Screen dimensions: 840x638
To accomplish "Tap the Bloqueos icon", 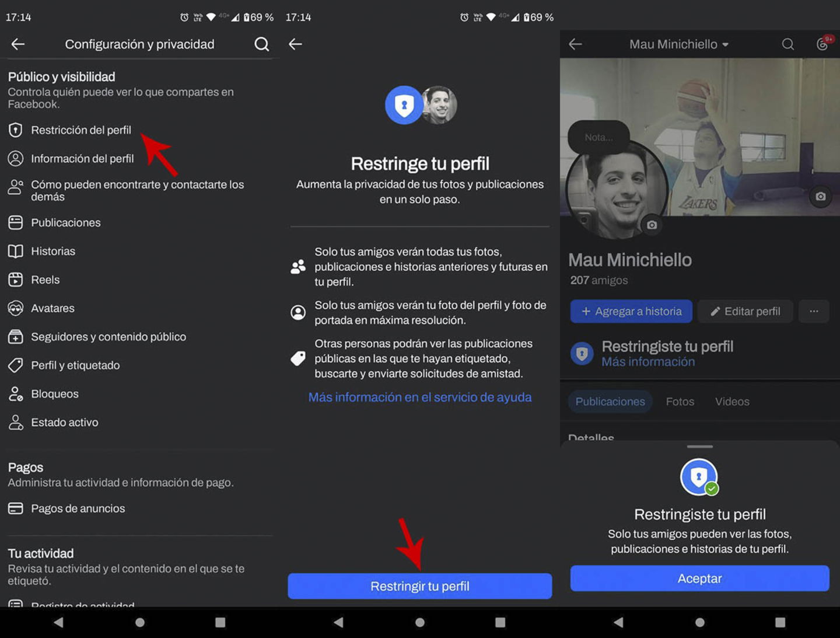I will (16, 394).
